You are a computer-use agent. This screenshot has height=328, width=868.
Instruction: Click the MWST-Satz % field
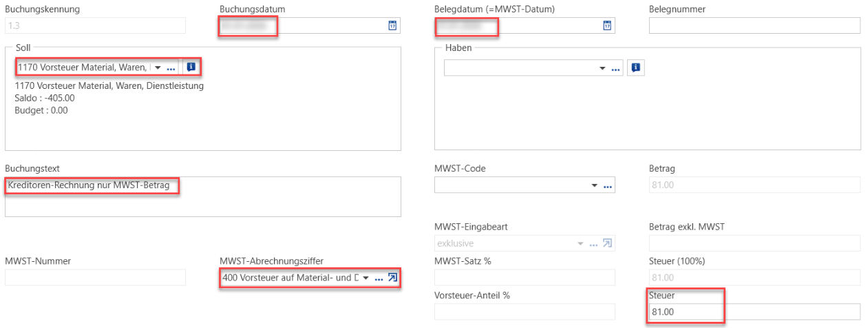[525, 278]
